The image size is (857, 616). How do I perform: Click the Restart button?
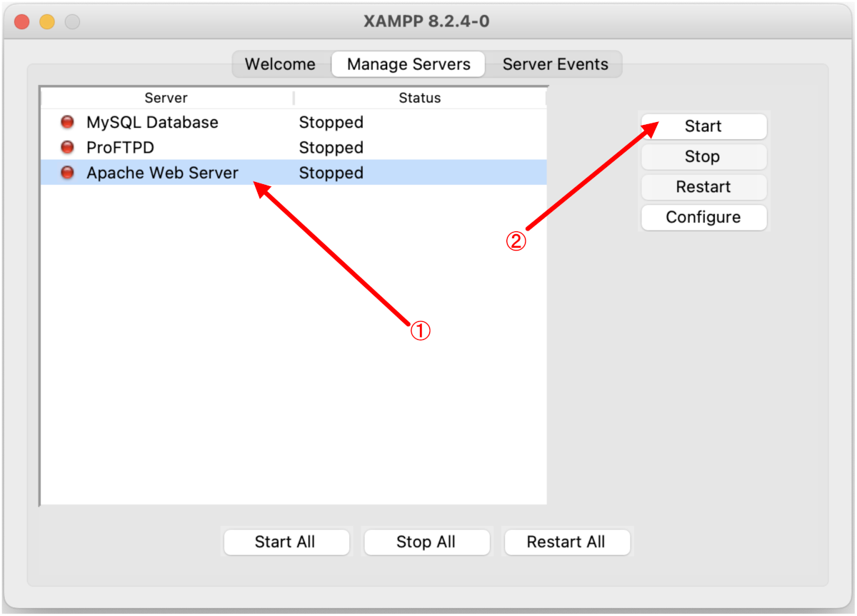(x=703, y=187)
